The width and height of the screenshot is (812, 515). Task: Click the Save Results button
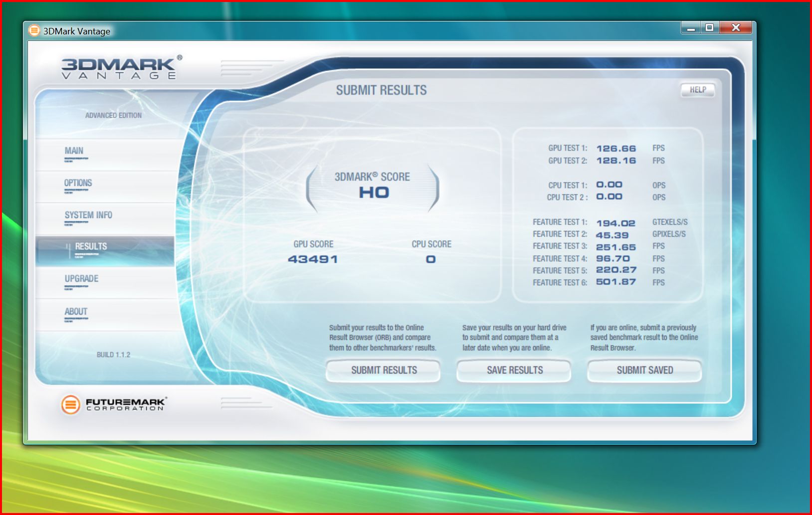[x=514, y=370]
